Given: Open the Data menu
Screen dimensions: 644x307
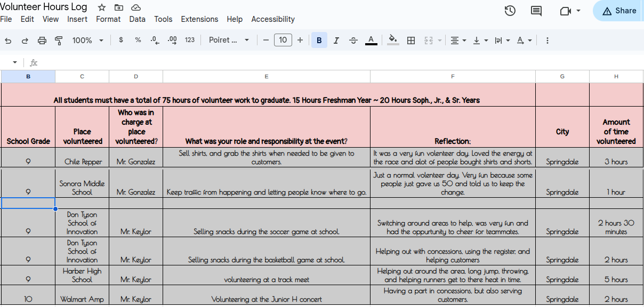Looking at the screenshot, I should (138, 19).
